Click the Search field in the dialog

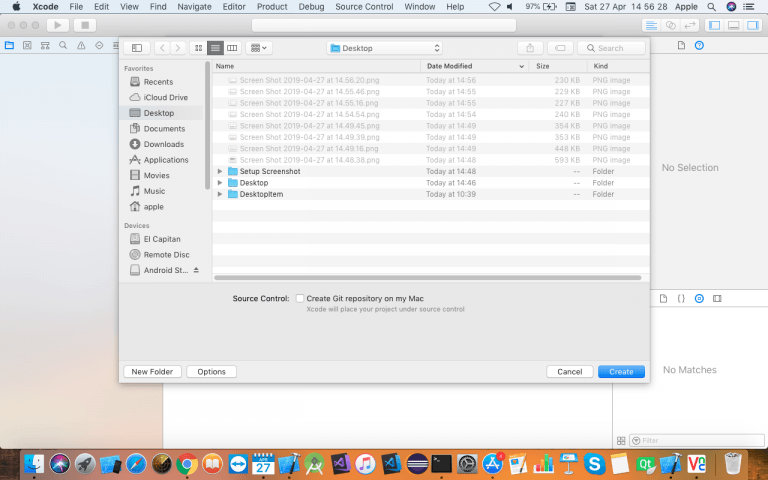(x=611, y=48)
